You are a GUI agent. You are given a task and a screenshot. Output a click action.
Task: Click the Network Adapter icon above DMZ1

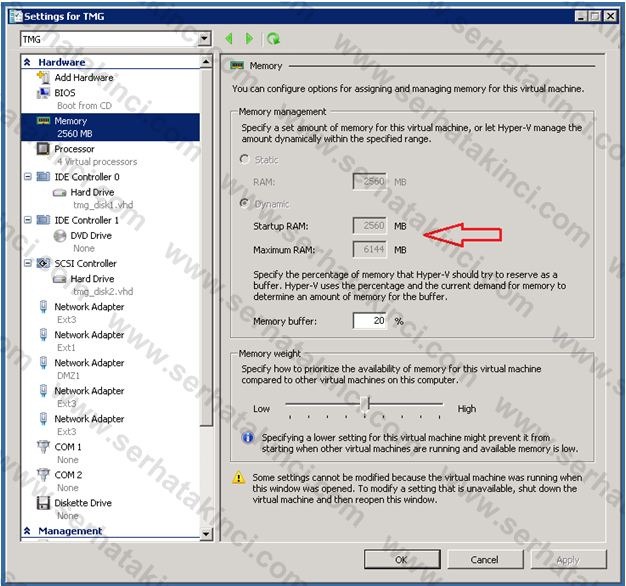[x=44, y=362]
